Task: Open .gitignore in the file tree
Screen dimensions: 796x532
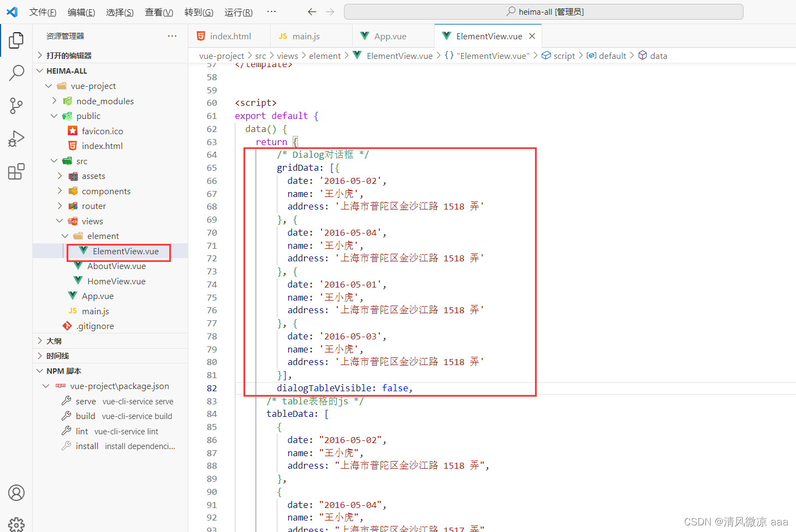Action: click(x=95, y=326)
